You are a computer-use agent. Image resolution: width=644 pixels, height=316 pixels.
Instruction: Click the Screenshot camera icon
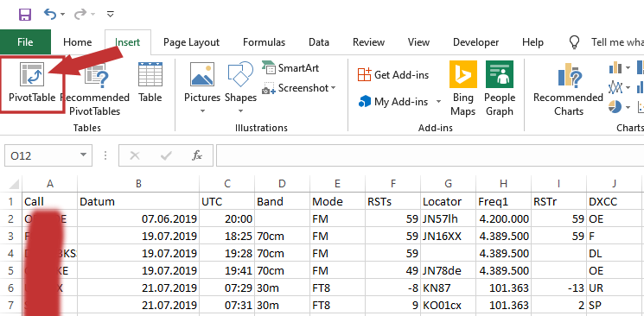(269, 89)
